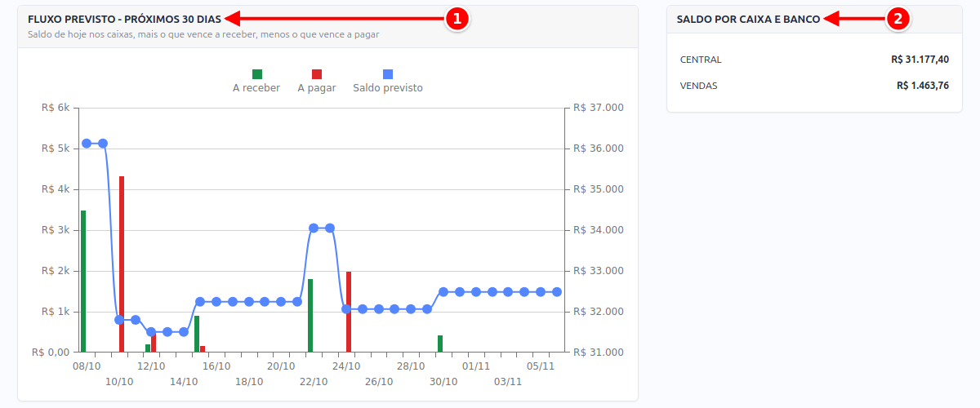
Task: Click the green bar at 22/10
Action: (x=310, y=316)
